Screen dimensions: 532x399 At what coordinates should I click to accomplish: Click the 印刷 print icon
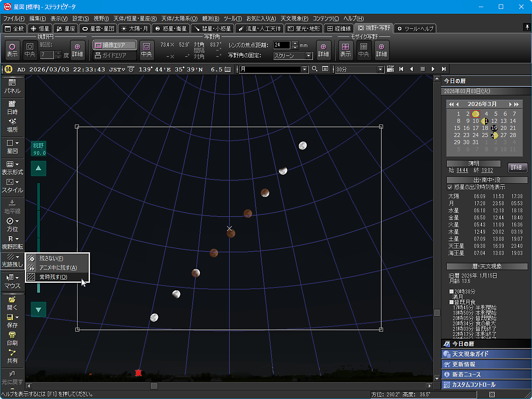click(x=12, y=338)
